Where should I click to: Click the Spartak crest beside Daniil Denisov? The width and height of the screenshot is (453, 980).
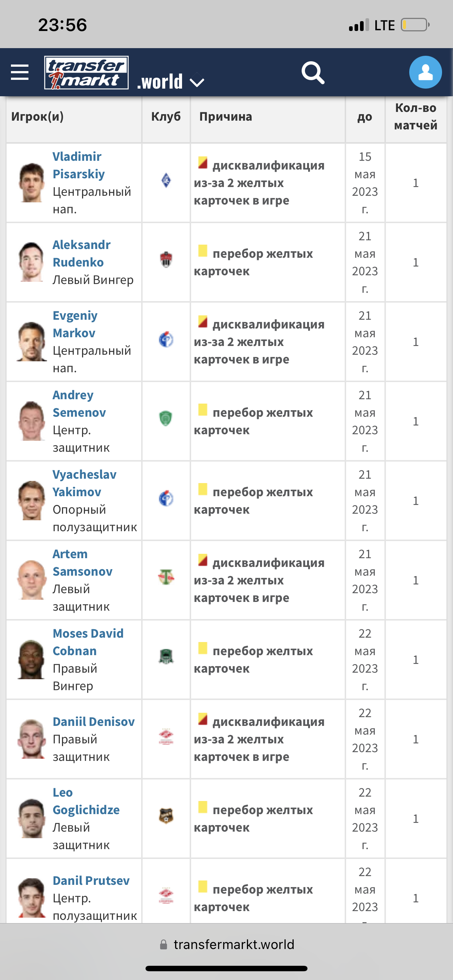click(166, 736)
